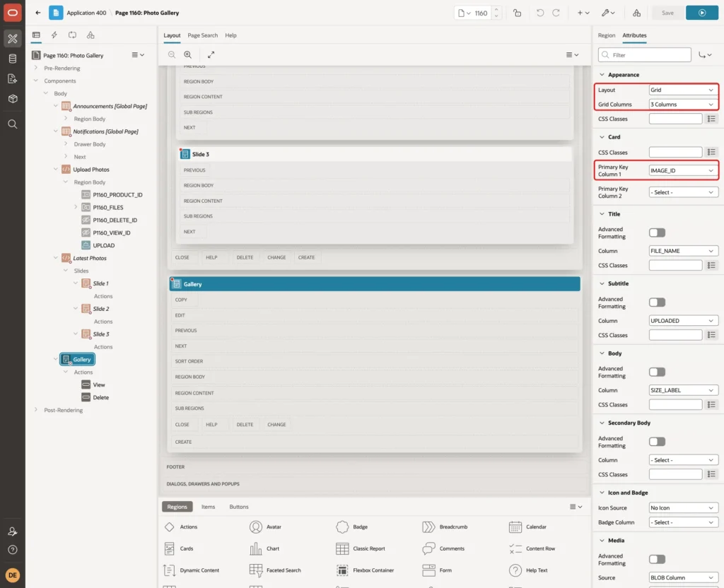Open Shared Components icon next to Save
The image size is (724, 588).
tap(637, 13)
